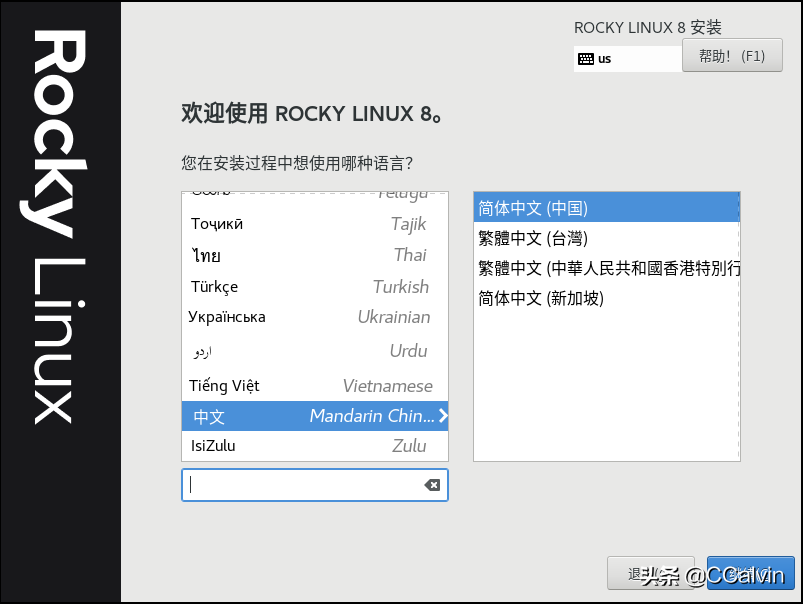This screenshot has height=604, width=803.
Task: Select Türkçe (Turkish) language
Action: (314, 287)
